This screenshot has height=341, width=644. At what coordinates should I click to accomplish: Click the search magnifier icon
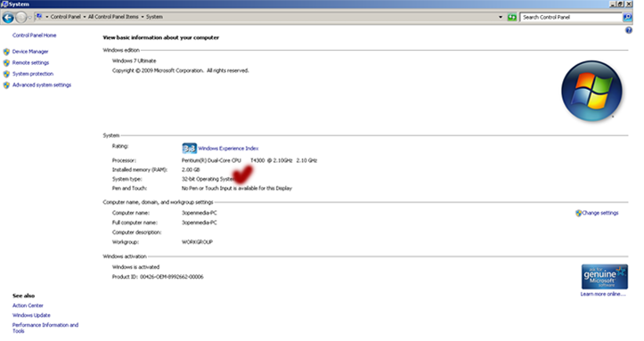[x=627, y=17]
